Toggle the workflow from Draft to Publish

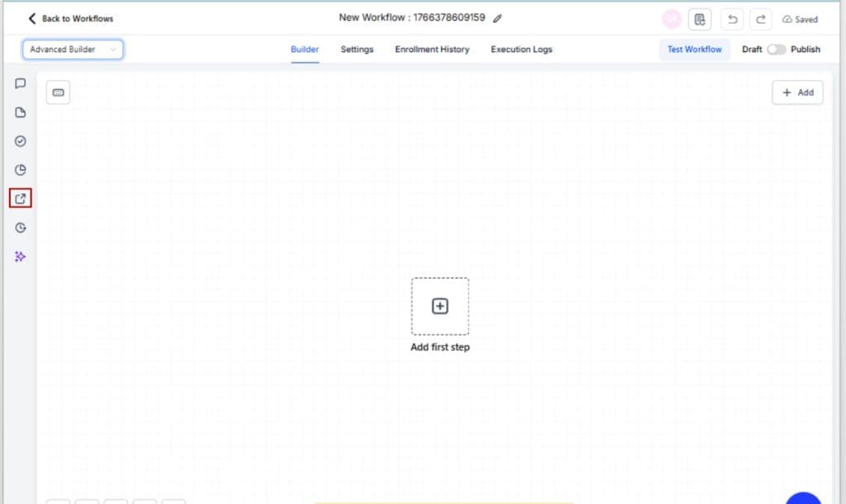[x=775, y=50]
